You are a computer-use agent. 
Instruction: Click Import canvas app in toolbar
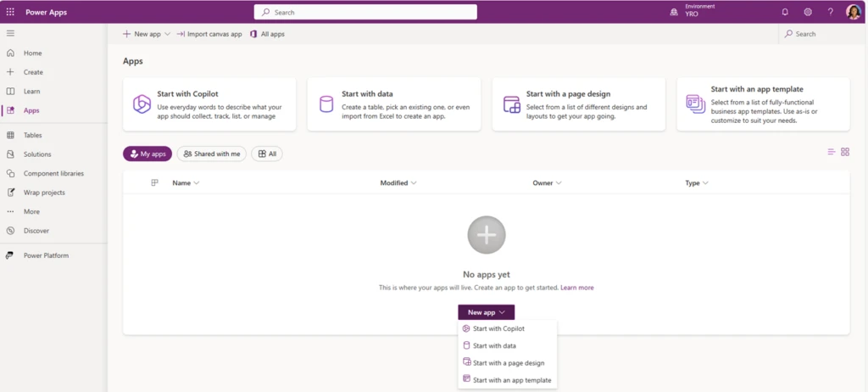click(x=209, y=34)
